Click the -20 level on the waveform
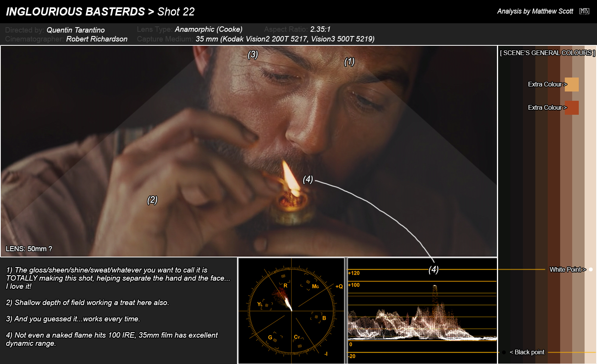Viewport: 597px width, 364px height. click(352, 356)
